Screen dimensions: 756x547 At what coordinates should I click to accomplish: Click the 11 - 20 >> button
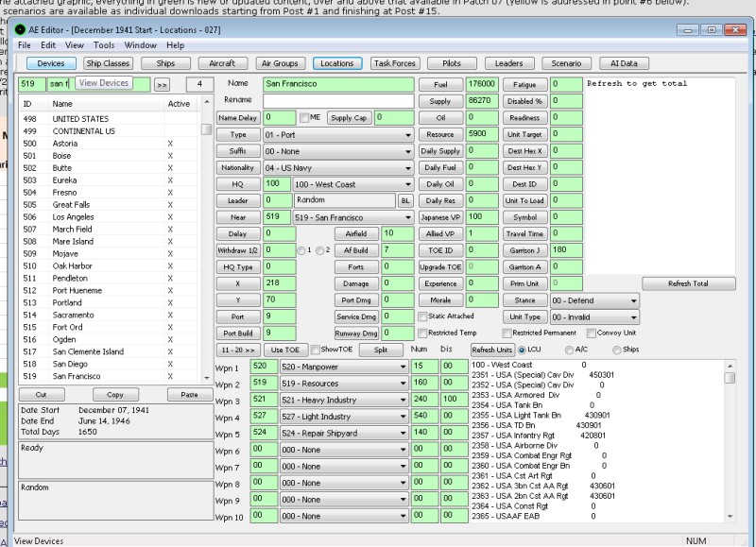tap(238, 350)
